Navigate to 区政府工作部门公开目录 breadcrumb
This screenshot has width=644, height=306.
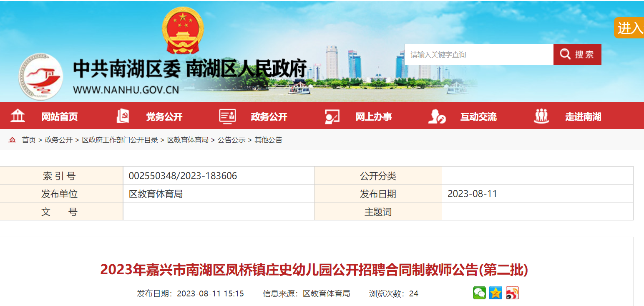120,140
